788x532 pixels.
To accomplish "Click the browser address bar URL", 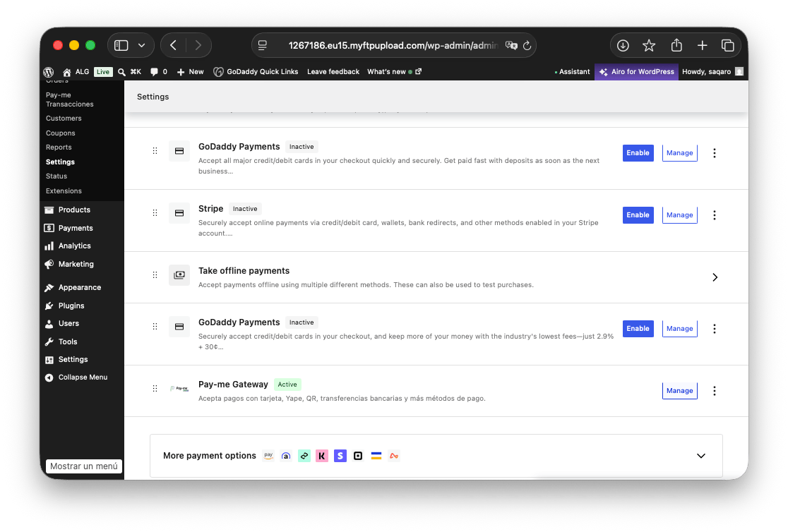I will [393, 45].
